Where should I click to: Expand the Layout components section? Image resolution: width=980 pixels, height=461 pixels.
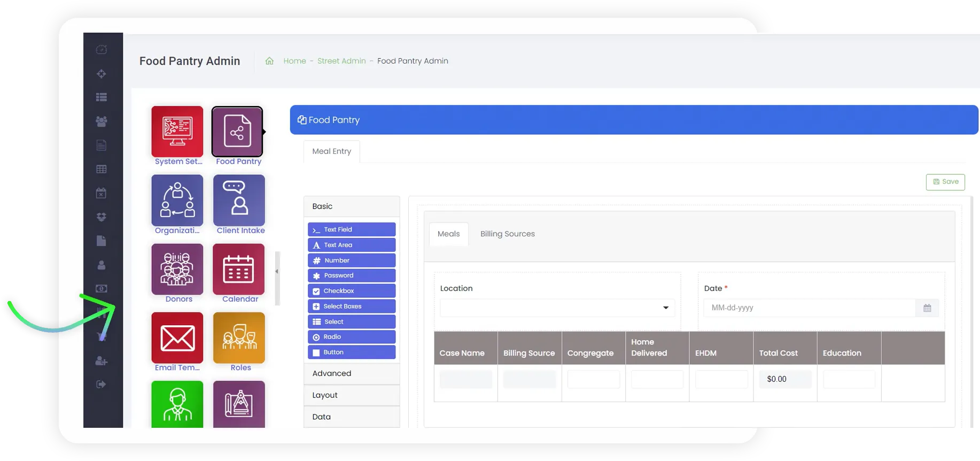pos(352,395)
